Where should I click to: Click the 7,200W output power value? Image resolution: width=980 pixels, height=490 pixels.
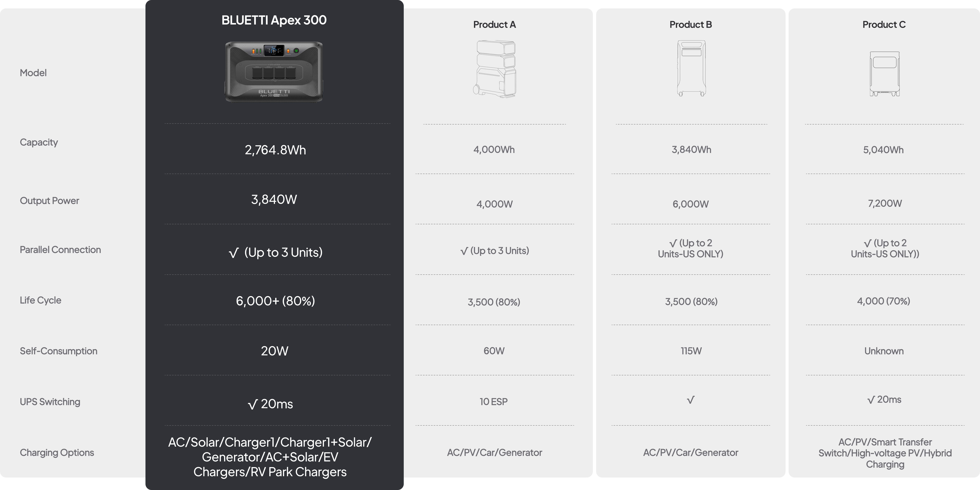point(885,204)
